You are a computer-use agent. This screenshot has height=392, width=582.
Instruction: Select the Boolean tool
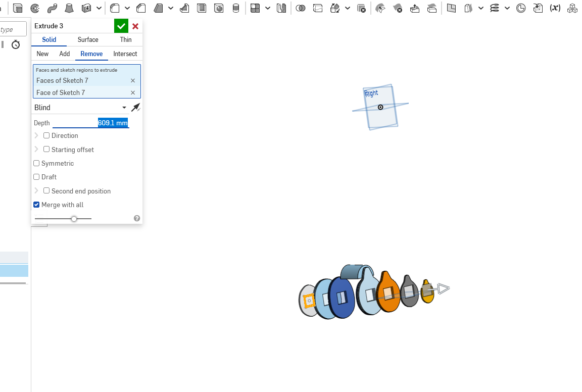[301, 8]
